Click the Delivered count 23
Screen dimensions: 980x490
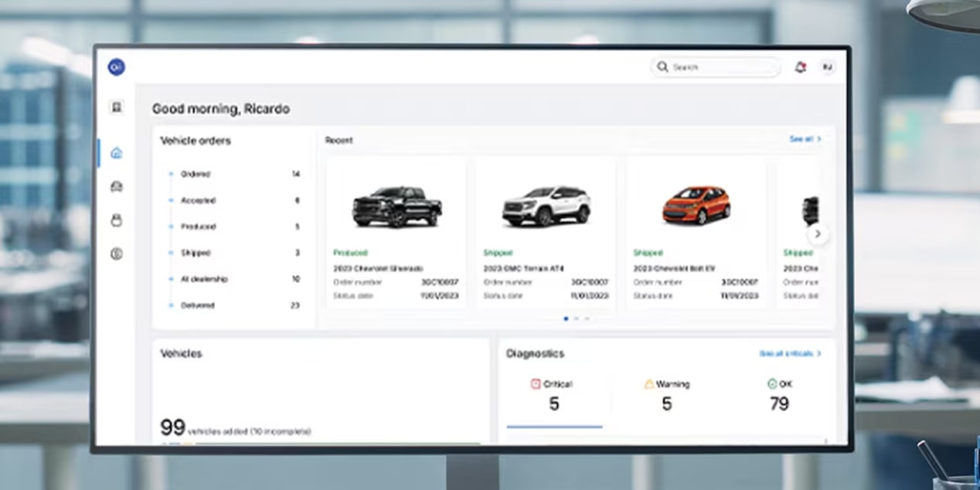pyautogui.click(x=294, y=305)
